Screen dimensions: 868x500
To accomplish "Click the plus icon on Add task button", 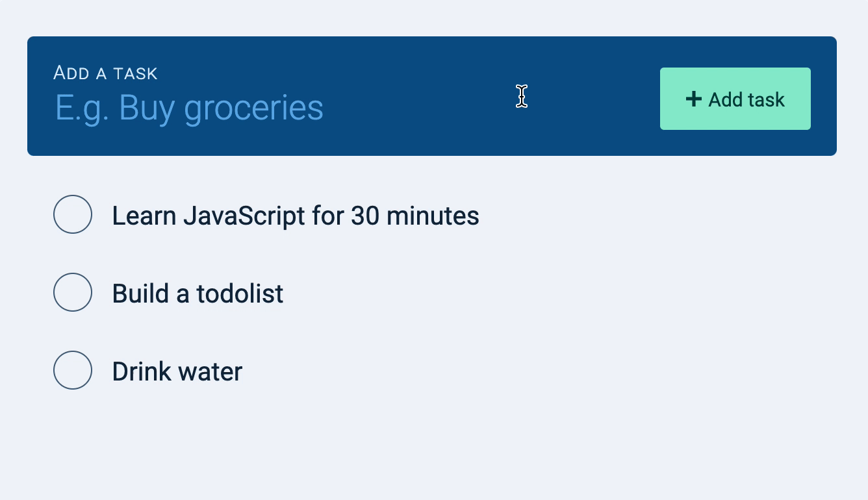I will point(694,99).
